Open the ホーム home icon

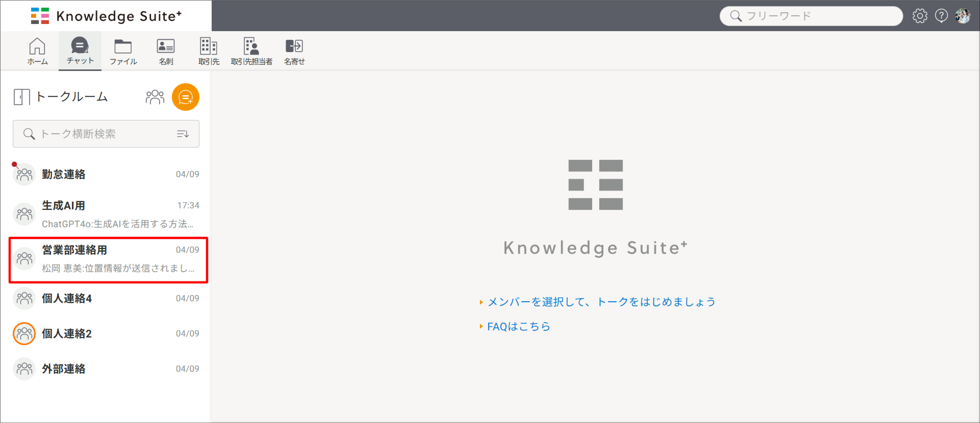[37, 51]
